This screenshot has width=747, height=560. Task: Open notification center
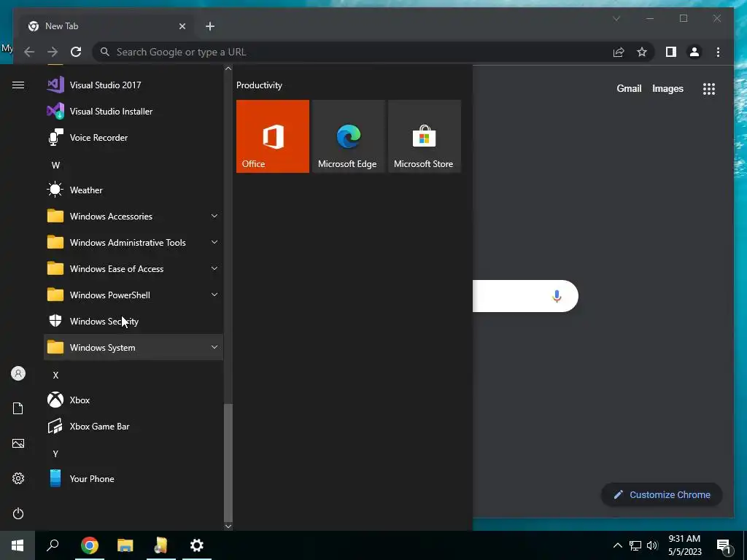click(x=724, y=546)
